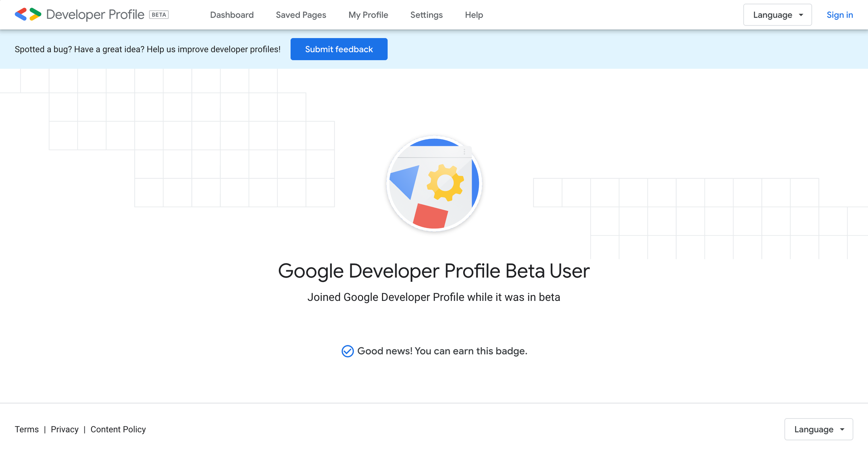Click the three-dot icon inside badge
Screen dimensions: 868x455
(x=464, y=152)
